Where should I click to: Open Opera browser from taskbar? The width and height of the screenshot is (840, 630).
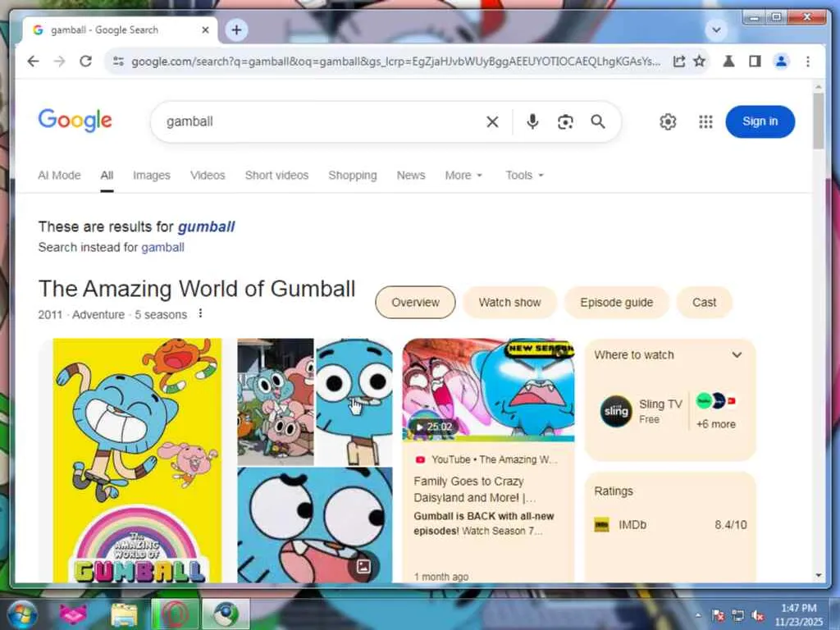pyautogui.click(x=175, y=614)
